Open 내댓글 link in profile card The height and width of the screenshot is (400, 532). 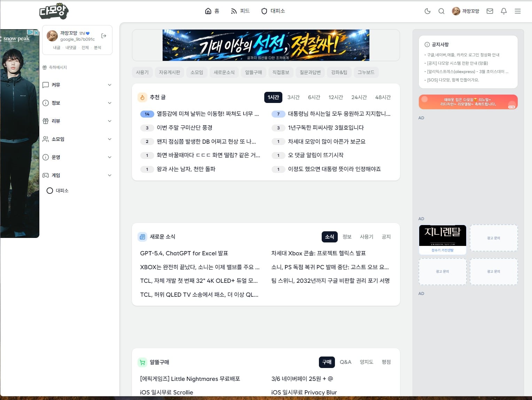pyautogui.click(x=71, y=48)
